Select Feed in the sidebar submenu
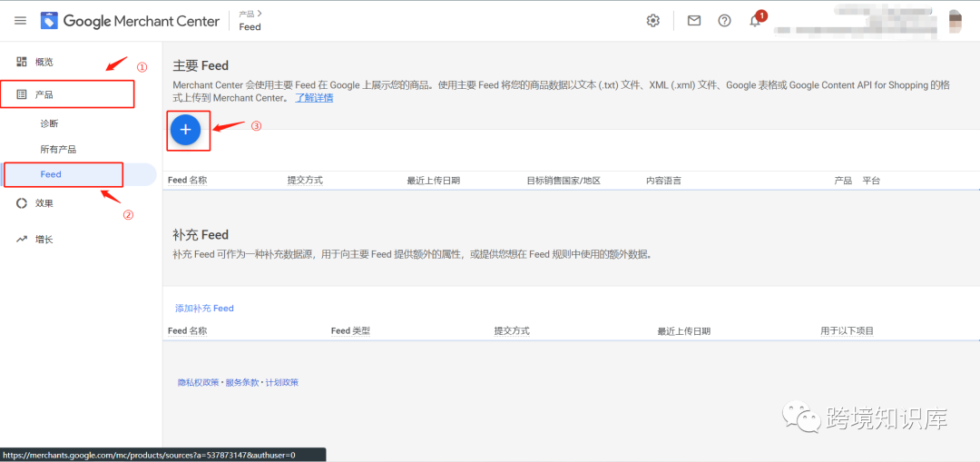This screenshot has height=462, width=980. coord(51,174)
